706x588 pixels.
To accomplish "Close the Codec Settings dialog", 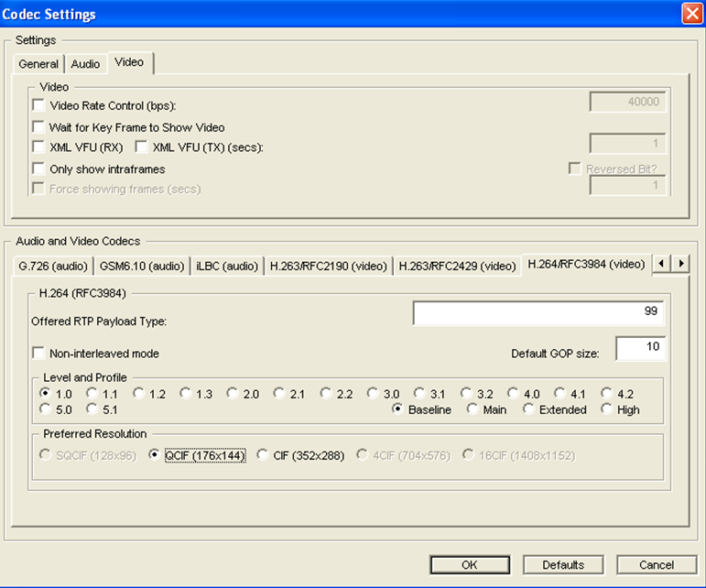I will [x=692, y=14].
